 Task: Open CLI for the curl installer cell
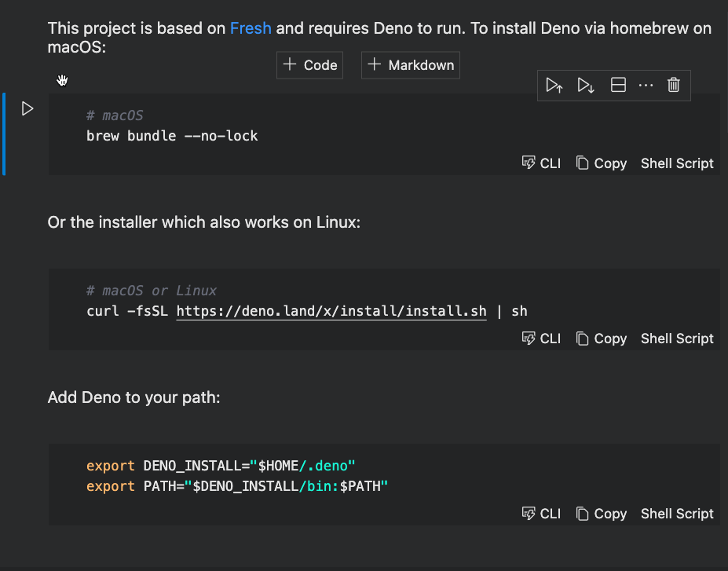[541, 338]
